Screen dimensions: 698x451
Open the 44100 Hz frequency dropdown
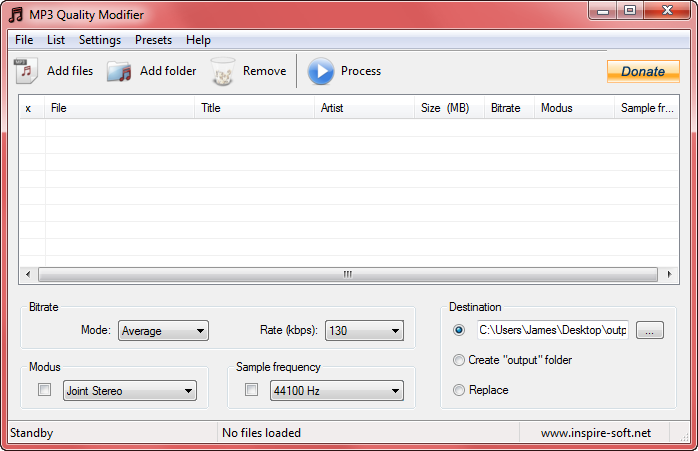tap(337, 391)
